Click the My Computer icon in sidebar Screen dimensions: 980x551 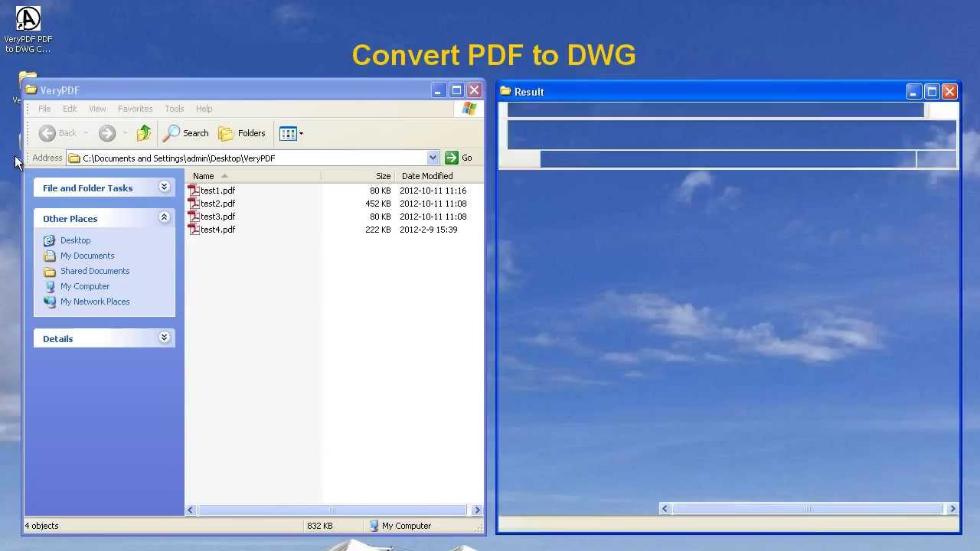tap(50, 286)
